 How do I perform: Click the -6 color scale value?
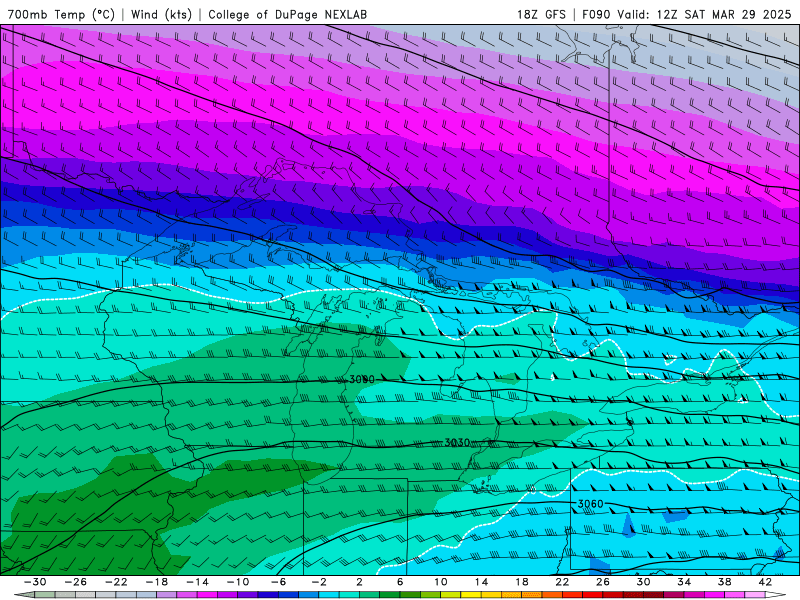click(279, 582)
